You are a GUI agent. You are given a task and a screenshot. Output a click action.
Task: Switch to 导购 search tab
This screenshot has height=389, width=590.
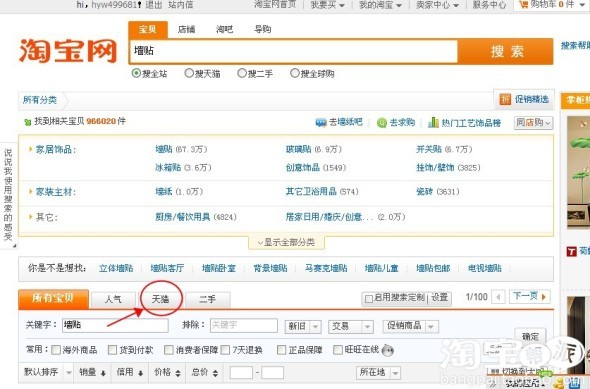tap(263, 29)
